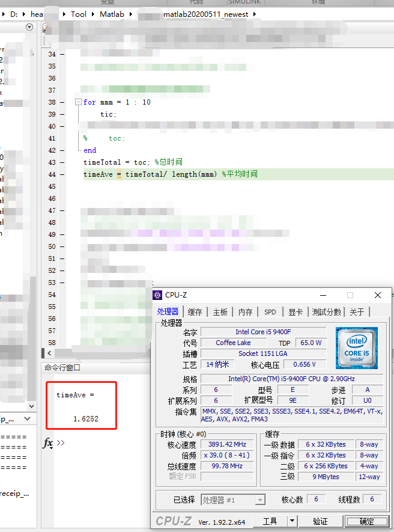Click the 'tic;' statement on line 39
Screen dimensions: 394x532
pyautogui.click(x=108, y=114)
